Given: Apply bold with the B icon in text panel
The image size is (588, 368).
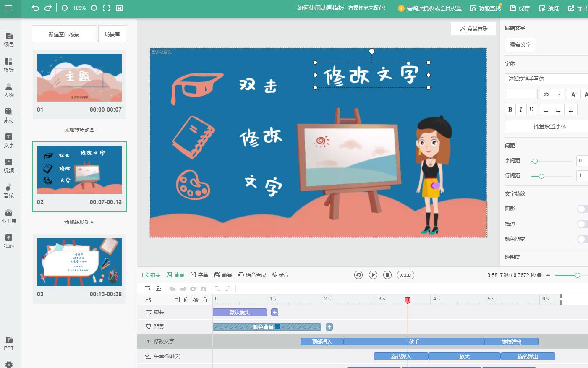Looking at the screenshot, I should [510, 109].
